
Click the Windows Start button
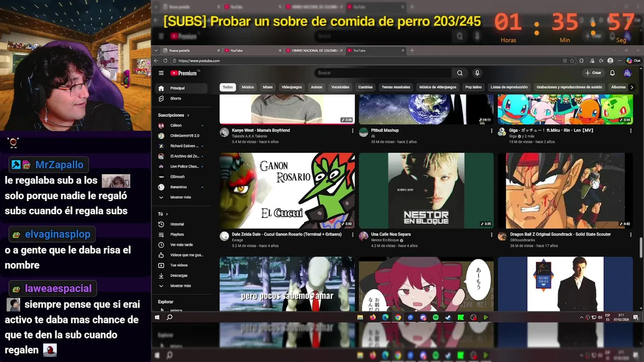(157, 317)
